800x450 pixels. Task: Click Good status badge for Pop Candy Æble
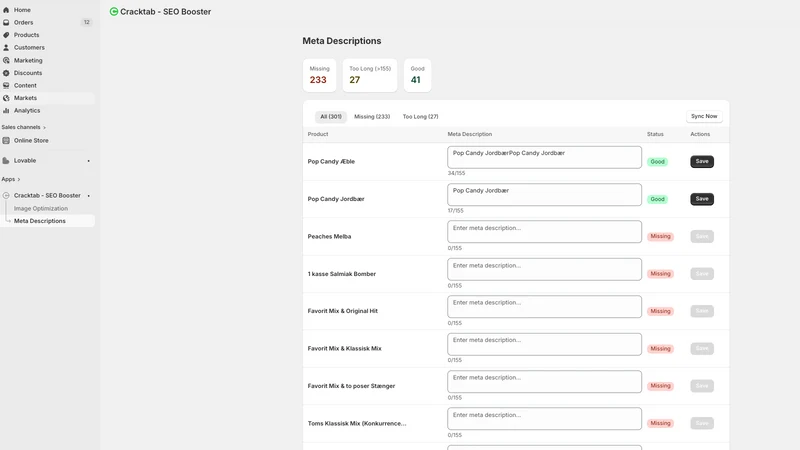coord(657,162)
